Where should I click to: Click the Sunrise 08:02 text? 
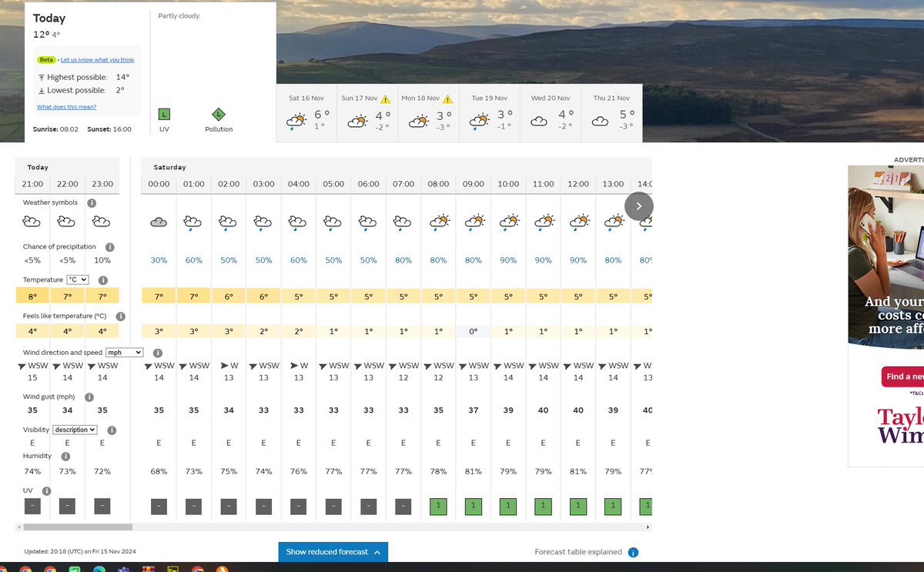click(x=56, y=129)
